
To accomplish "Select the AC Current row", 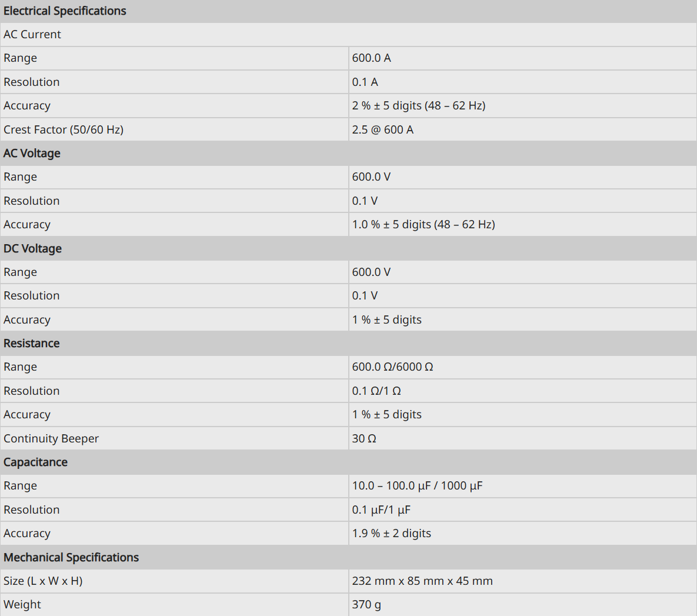I will coord(348,34).
